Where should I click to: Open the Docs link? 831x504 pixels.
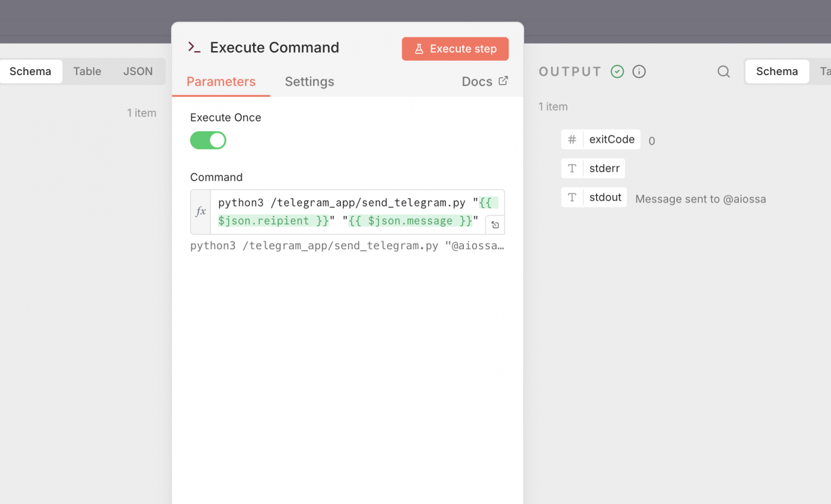click(476, 81)
